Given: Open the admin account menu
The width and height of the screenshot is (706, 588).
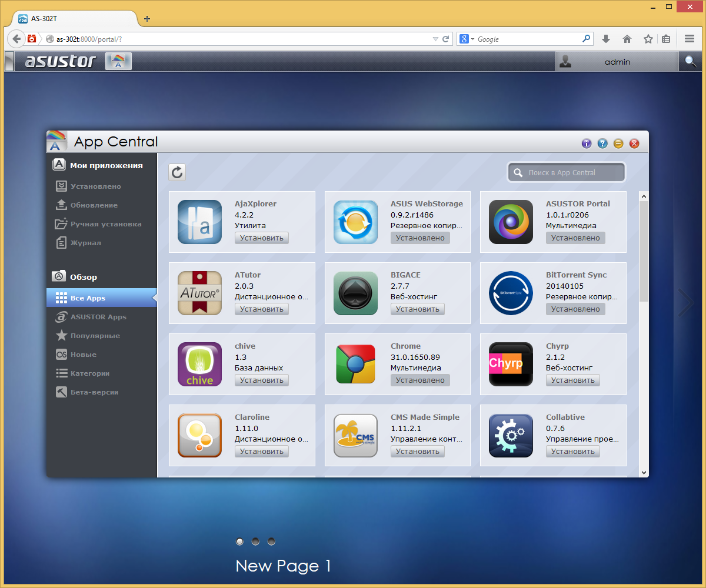Looking at the screenshot, I should (617, 61).
